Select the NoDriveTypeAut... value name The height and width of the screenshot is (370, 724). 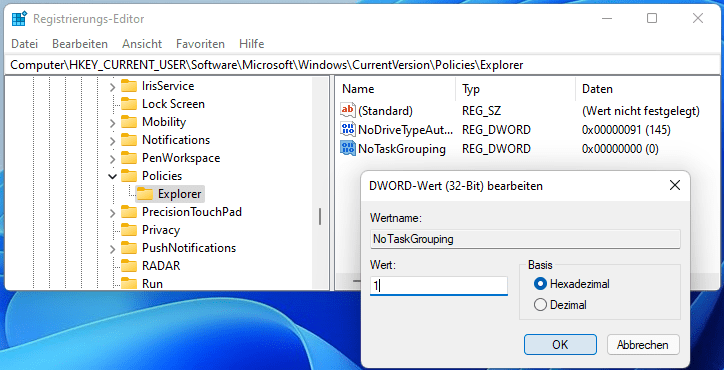(405, 130)
